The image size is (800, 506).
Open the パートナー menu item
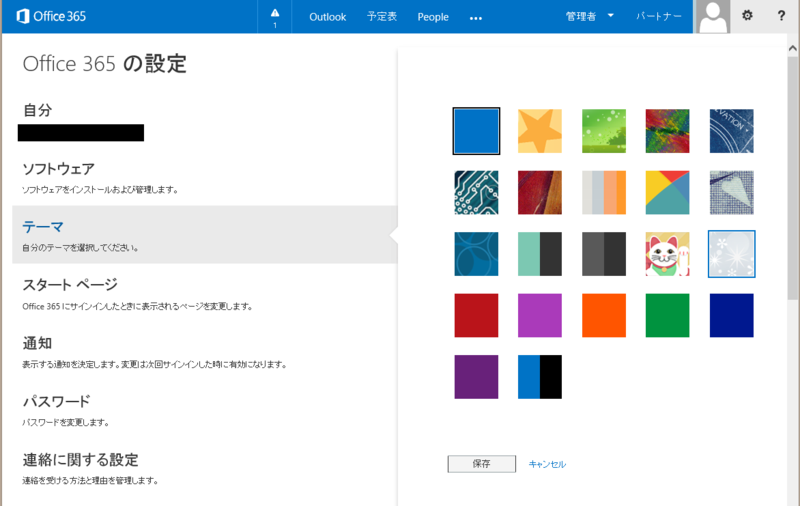pos(658,16)
